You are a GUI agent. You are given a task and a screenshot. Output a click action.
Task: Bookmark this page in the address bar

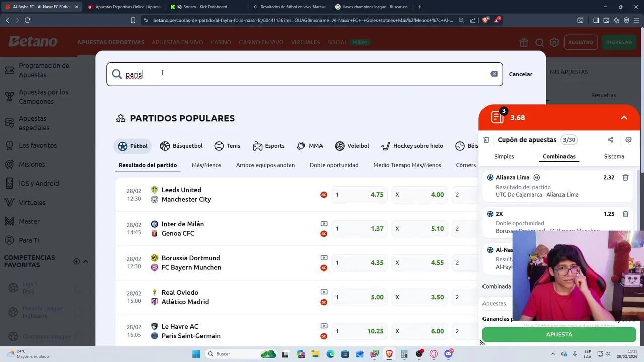[133, 20]
